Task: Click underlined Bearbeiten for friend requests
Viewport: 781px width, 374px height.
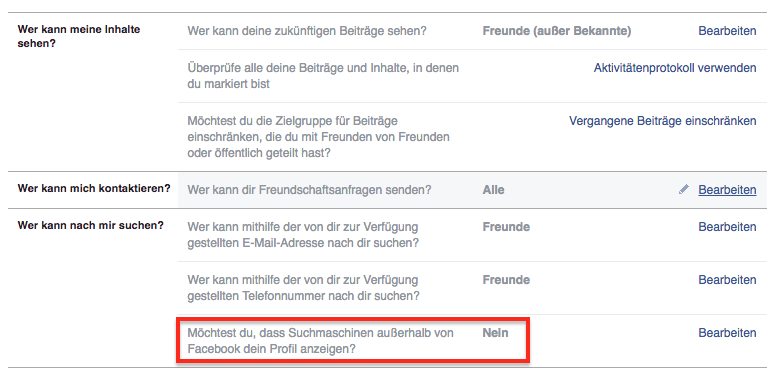Action: click(x=727, y=190)
